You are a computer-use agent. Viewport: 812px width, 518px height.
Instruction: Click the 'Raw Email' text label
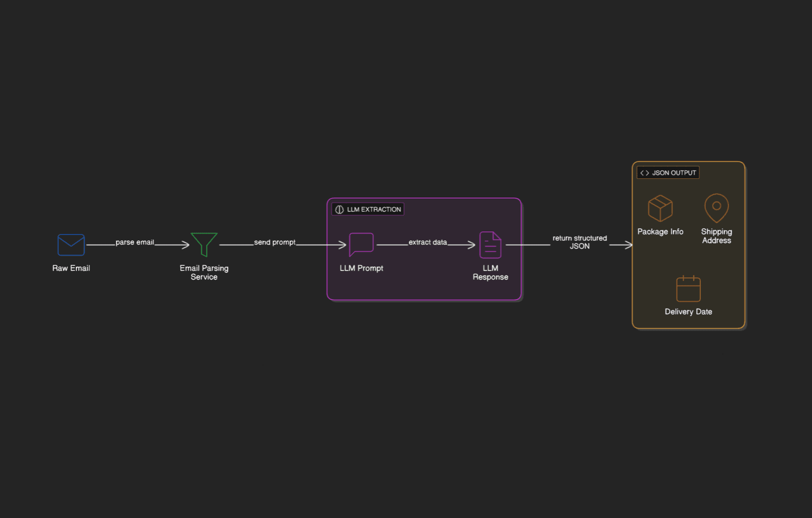coord(71,268)
